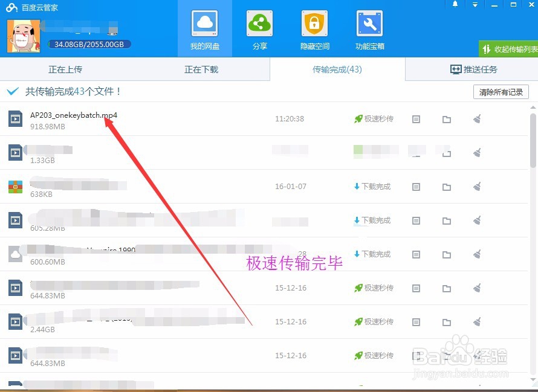The image size is (538, 392).
Task: Open the 600.60MB file via document icon
Action: tap(416, 254)
